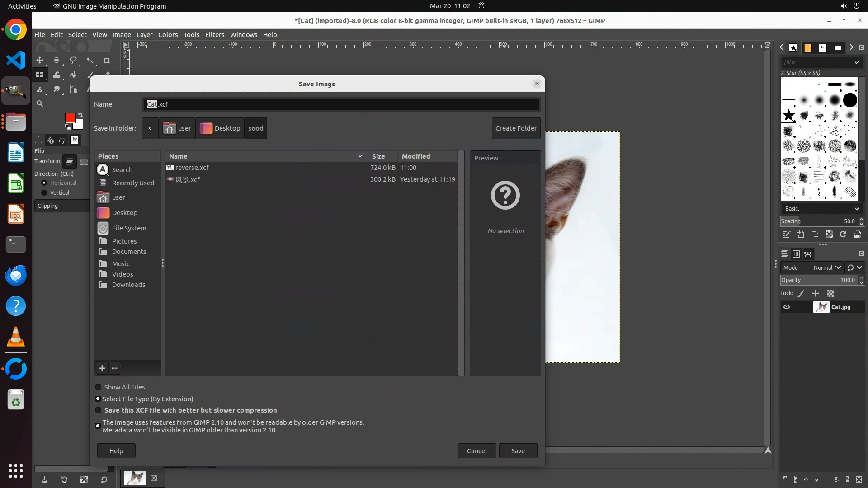This screenshot has height=488, width=868.
Task: Select the Clone stamp tool
Action: [x=40, y=89]
